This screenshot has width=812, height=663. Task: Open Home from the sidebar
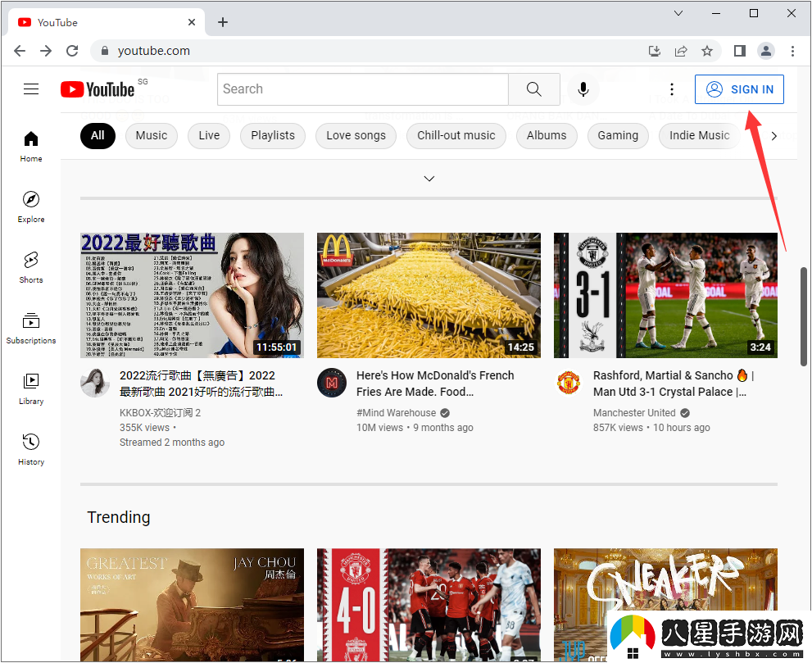[30, 144]
